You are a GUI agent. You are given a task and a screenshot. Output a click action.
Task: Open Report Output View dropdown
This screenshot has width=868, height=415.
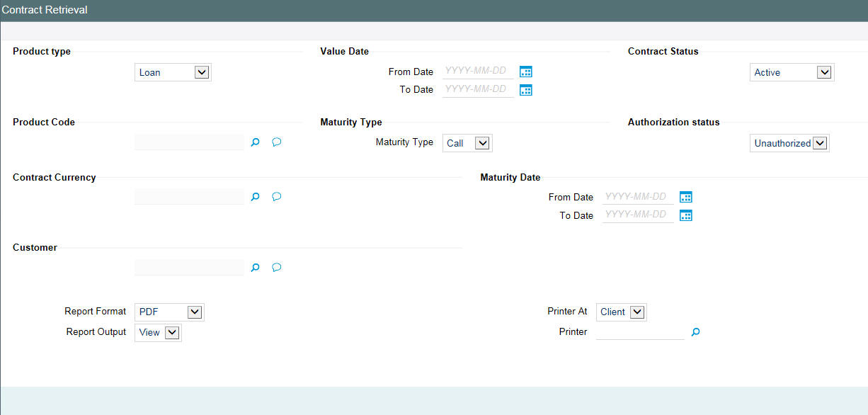point(158,332)
